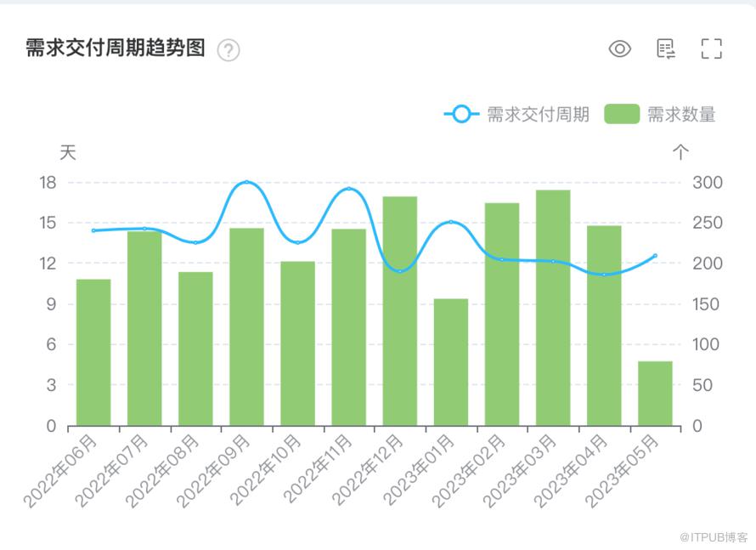The height and width of the screenshot is (550, 756).
Task: Select the 2022年06月 bar
Action: 93,352
